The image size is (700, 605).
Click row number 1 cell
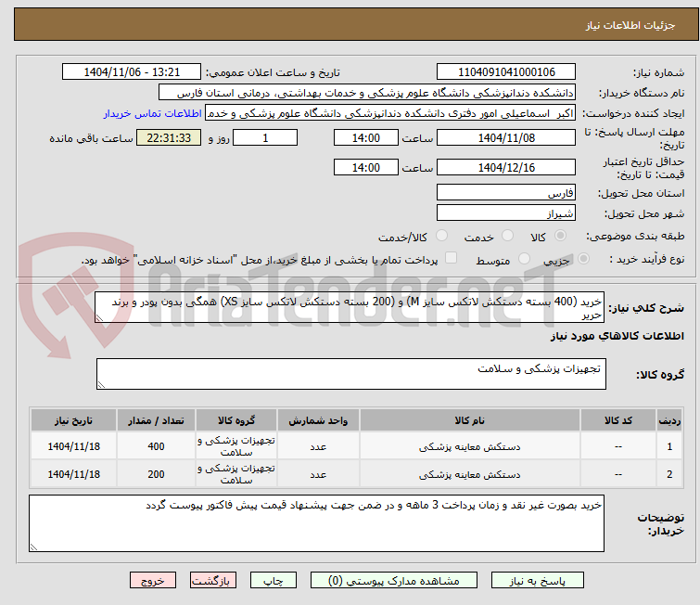669,446
